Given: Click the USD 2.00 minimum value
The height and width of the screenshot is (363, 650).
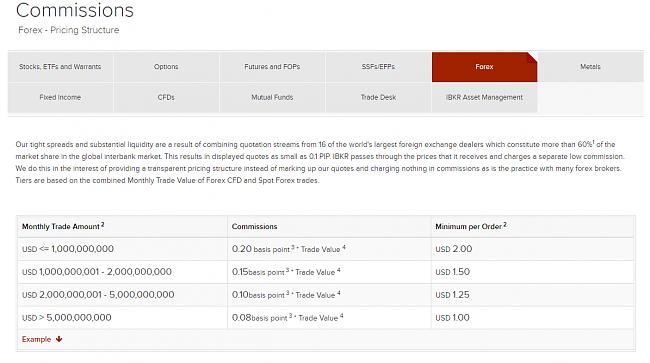Looking at the screenshot, I should pyautogui.click(x=454, y=249).
